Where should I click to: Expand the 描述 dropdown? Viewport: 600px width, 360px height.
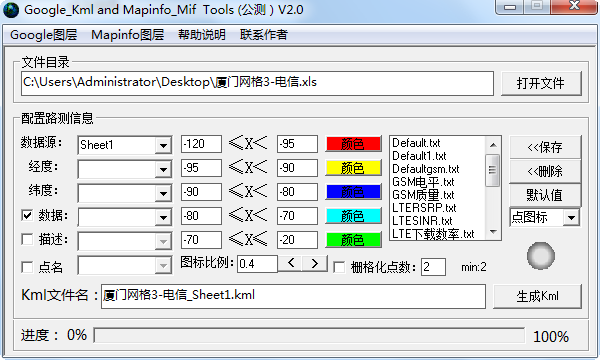[x=163, y=241]
